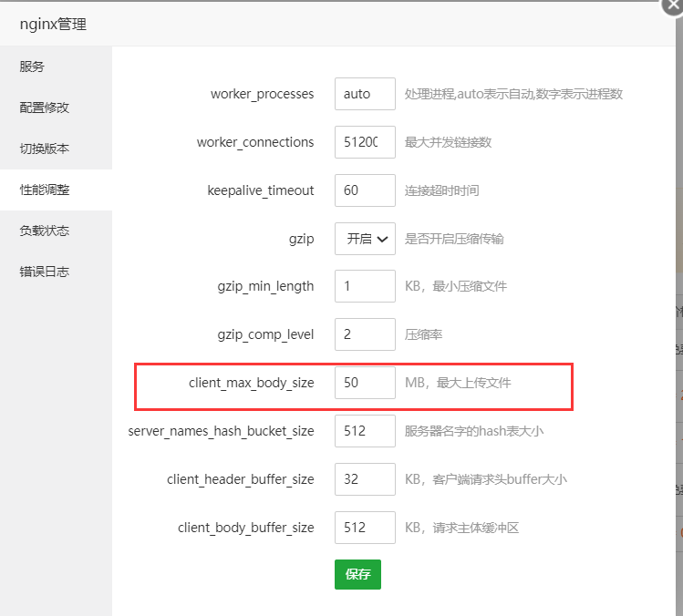Screen dimensions: 683x616
Task: Click the hint 服务器名字的hash表大小
Action: 474,431
